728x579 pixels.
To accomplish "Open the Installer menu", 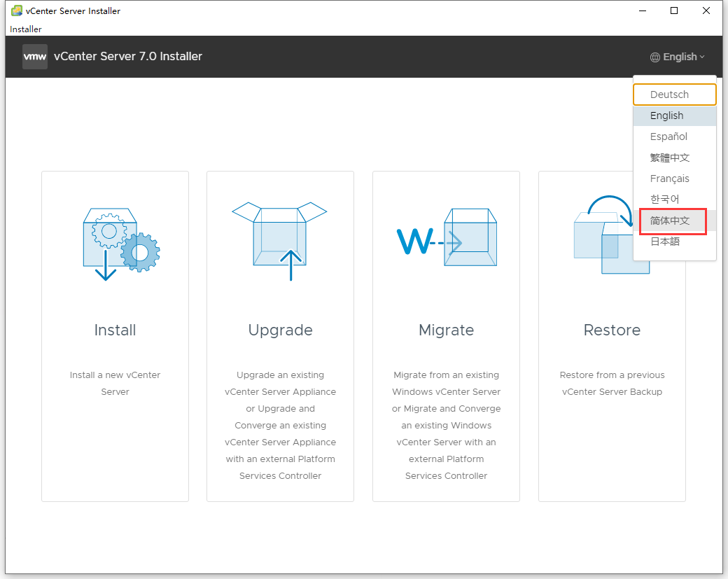I will 25,29.
